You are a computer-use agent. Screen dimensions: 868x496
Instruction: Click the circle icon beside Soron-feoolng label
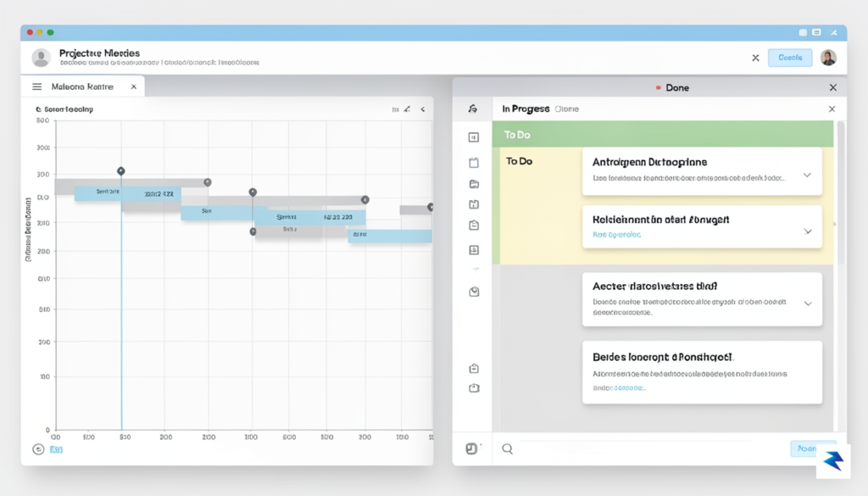tap(38, 109)
